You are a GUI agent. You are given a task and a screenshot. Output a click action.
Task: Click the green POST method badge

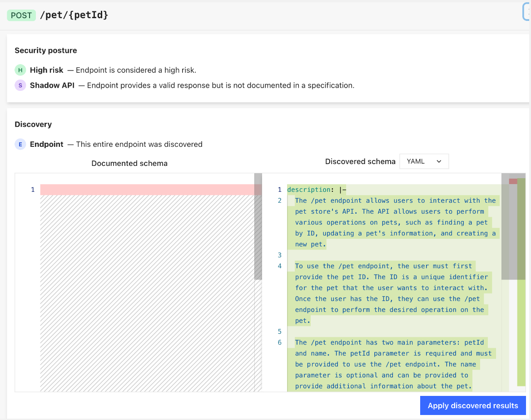point(21,15)
